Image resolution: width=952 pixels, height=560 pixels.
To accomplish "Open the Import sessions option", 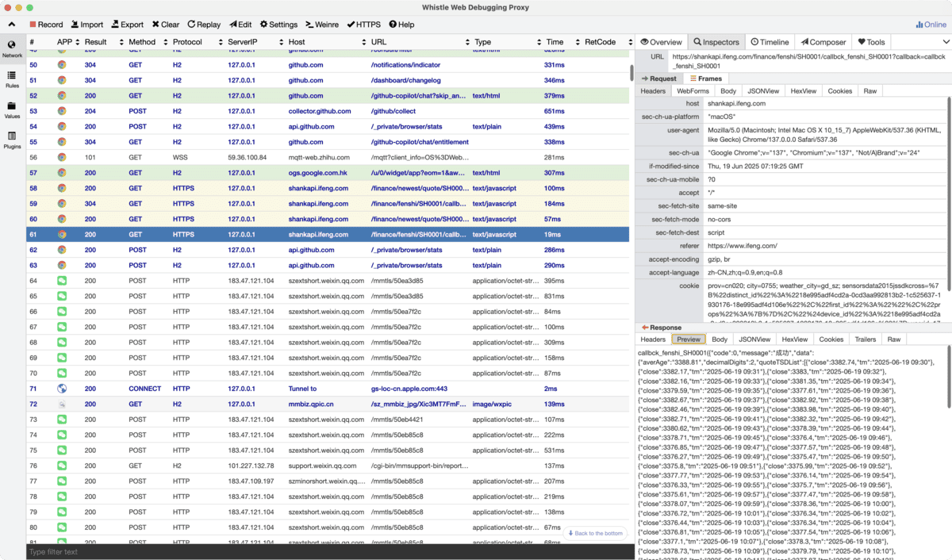I will [x=87, y=25].
